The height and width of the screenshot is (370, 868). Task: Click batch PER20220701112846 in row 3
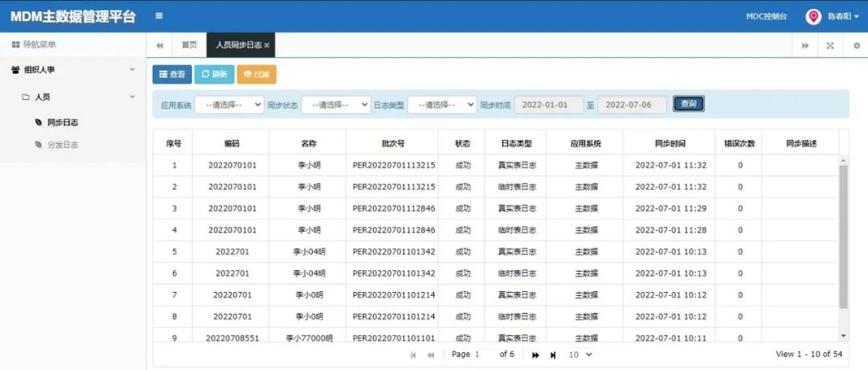[x=394, y=208]
